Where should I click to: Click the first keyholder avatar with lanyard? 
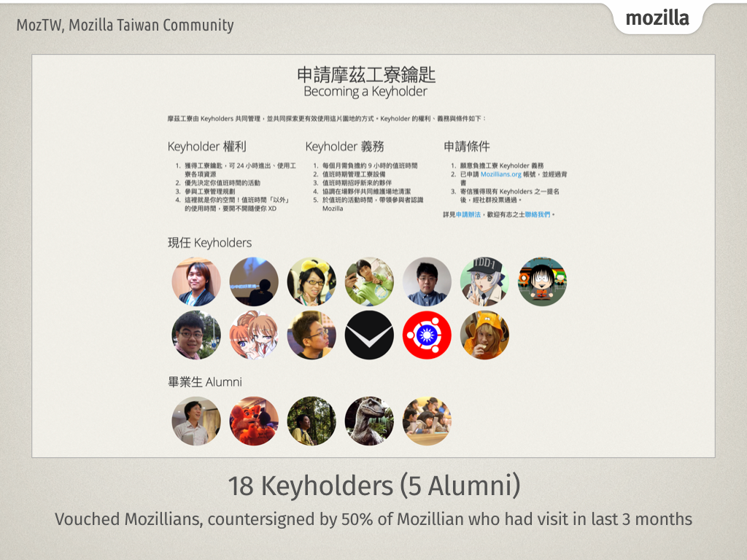196,281
